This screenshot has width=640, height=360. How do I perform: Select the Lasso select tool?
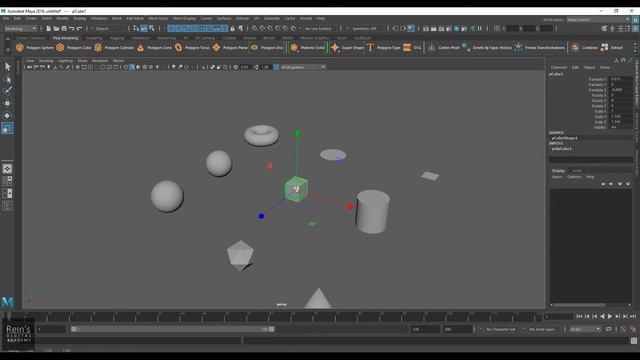click(x=7, y=79)
